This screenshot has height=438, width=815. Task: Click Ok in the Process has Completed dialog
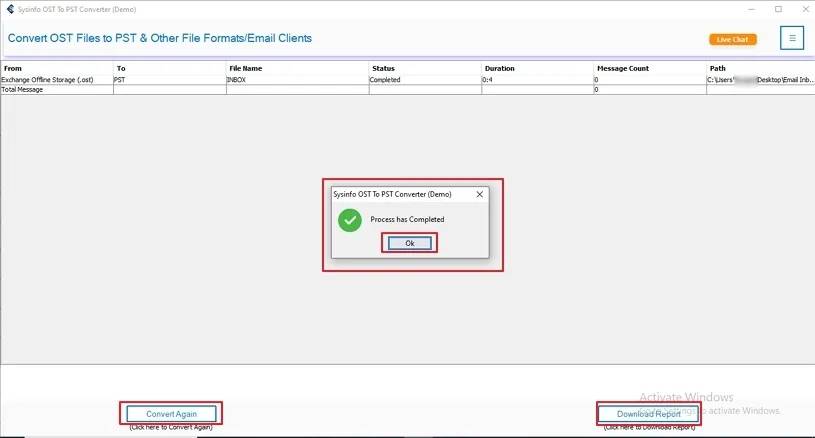point(410,243)
